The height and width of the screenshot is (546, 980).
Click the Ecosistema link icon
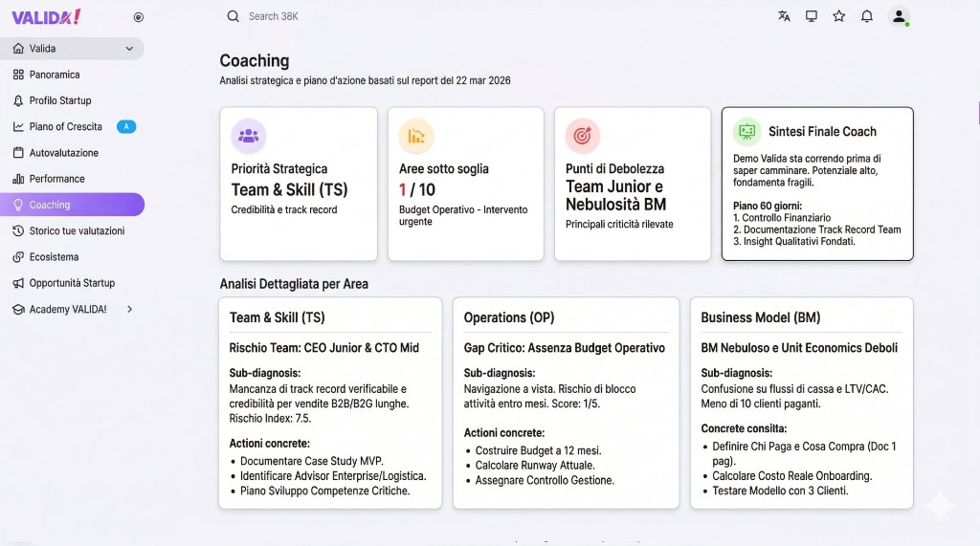click(x=18, y=257)
